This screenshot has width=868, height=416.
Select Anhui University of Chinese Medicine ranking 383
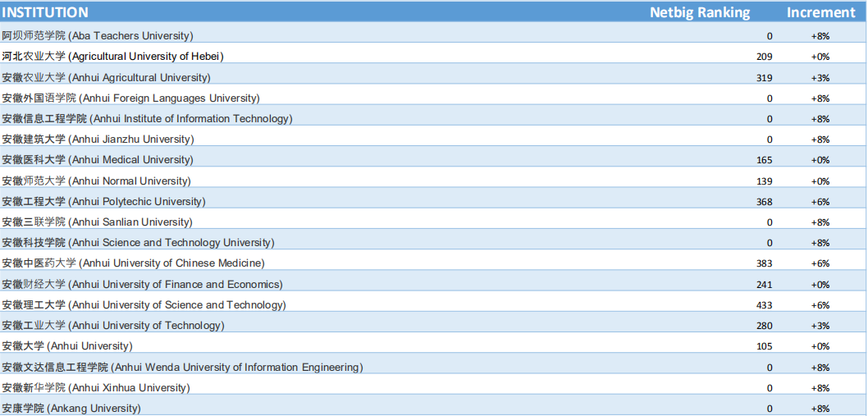764,263
